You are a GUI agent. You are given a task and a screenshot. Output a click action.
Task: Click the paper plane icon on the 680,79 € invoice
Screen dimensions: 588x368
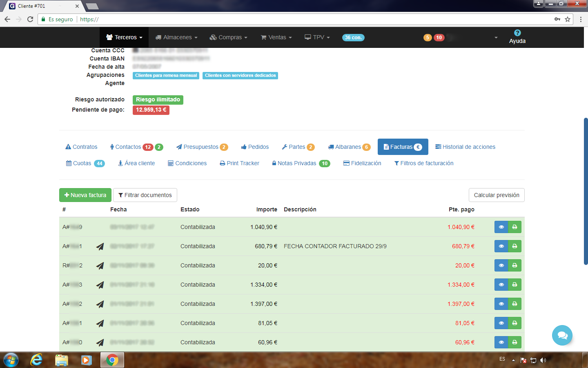(100, 247)
